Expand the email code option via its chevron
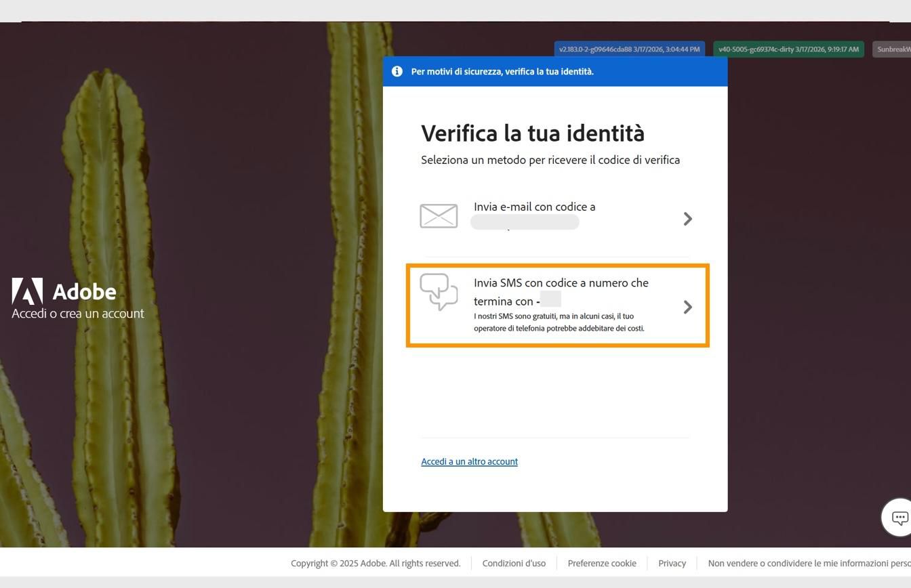This screenshot has width=911, height=588. tap(687, 218)
